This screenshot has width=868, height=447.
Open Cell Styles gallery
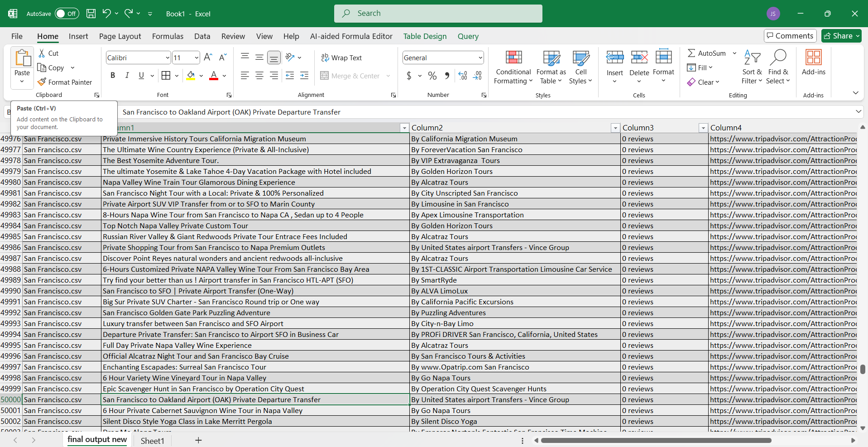click(580, 67)
